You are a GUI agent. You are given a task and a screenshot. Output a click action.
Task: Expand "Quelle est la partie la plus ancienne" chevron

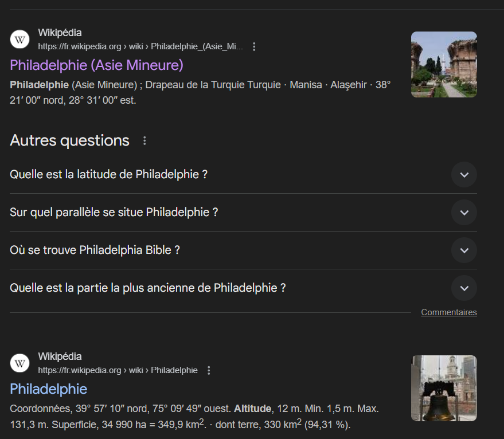[464, 288]
